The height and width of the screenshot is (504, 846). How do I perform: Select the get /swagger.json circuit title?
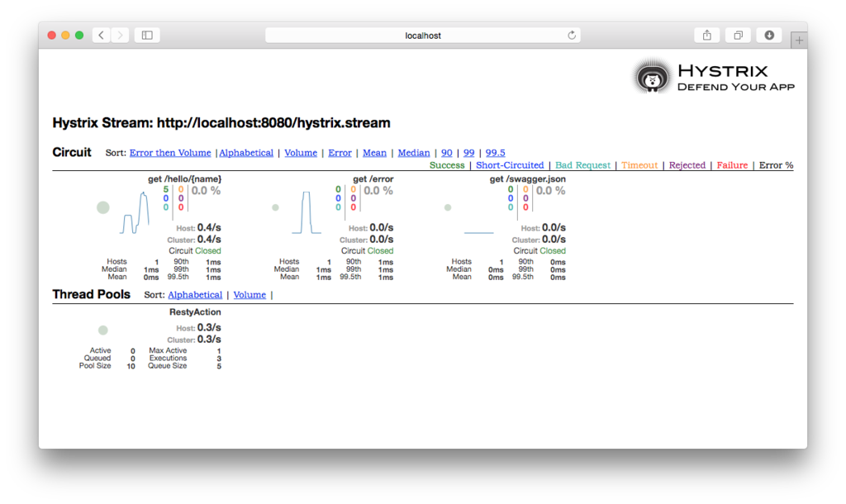(528, 178)
